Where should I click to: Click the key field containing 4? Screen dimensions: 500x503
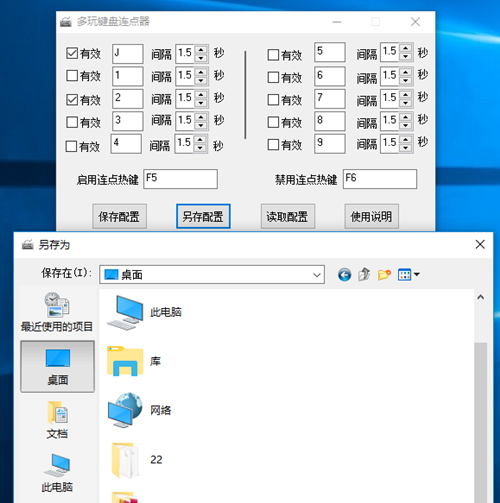coord(126,144)
